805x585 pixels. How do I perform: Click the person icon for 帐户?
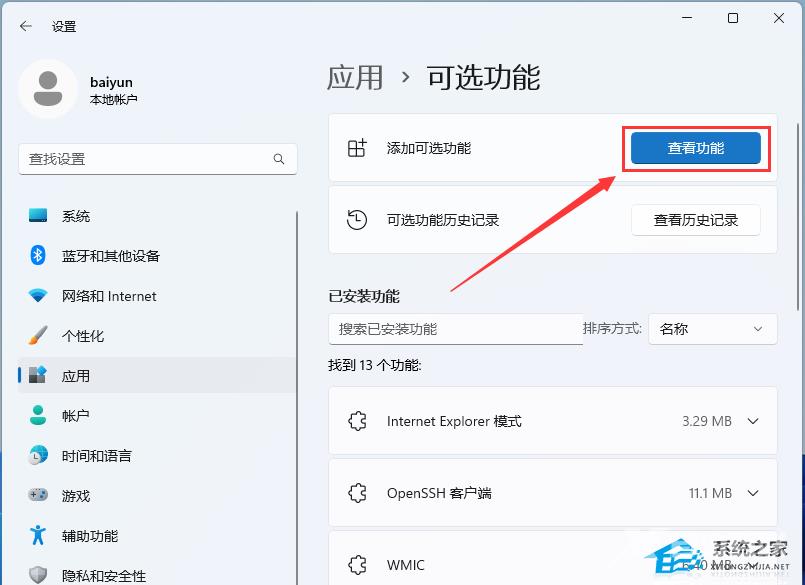(x=38, y=415)
